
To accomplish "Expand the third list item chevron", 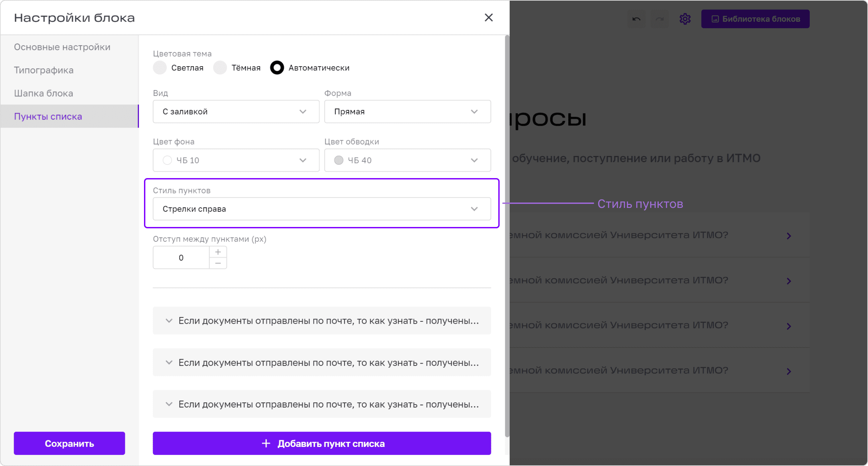I will [169, 404].
